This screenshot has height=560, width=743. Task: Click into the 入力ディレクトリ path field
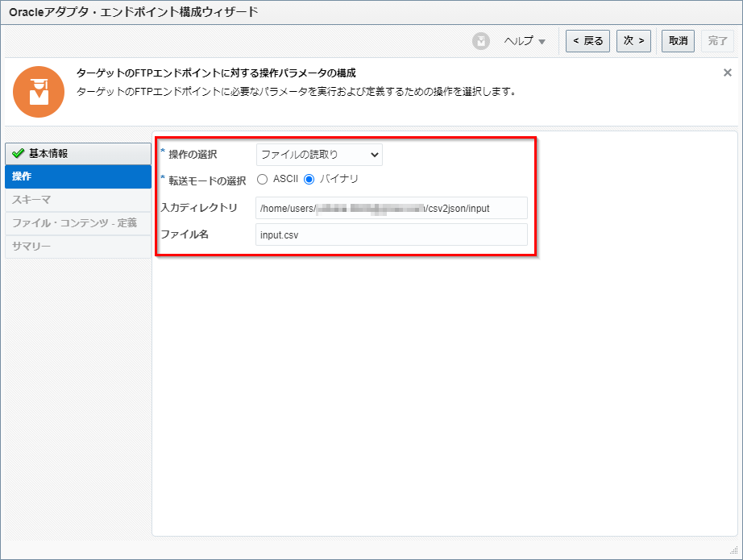391,208
